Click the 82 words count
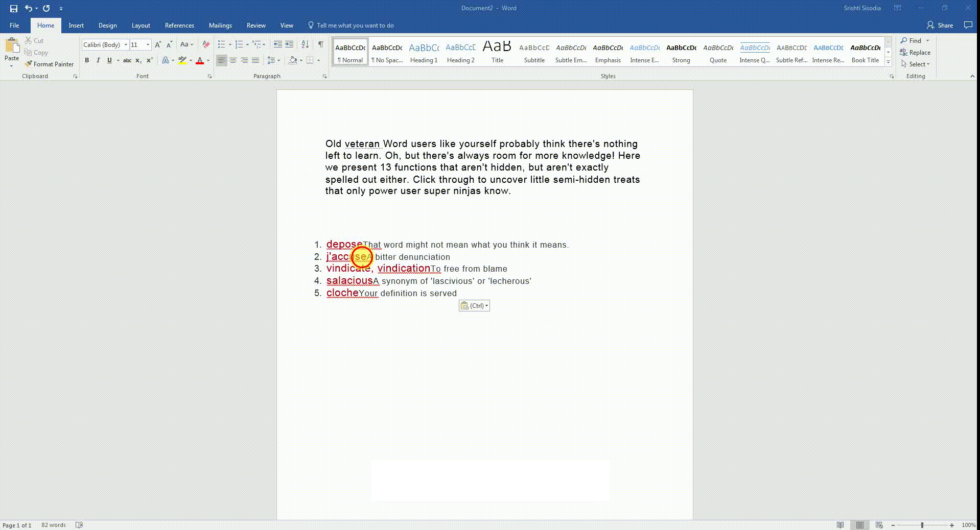Image resolution: width=980 pixels, height=530 pixels. [54, 525]
